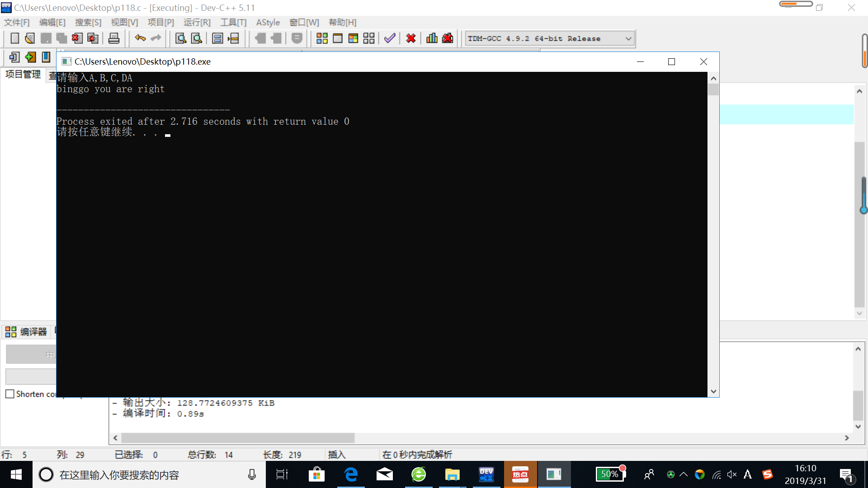Open Dev-C++ from the taskbar
The image size is (868, 488).
(486, 474)
